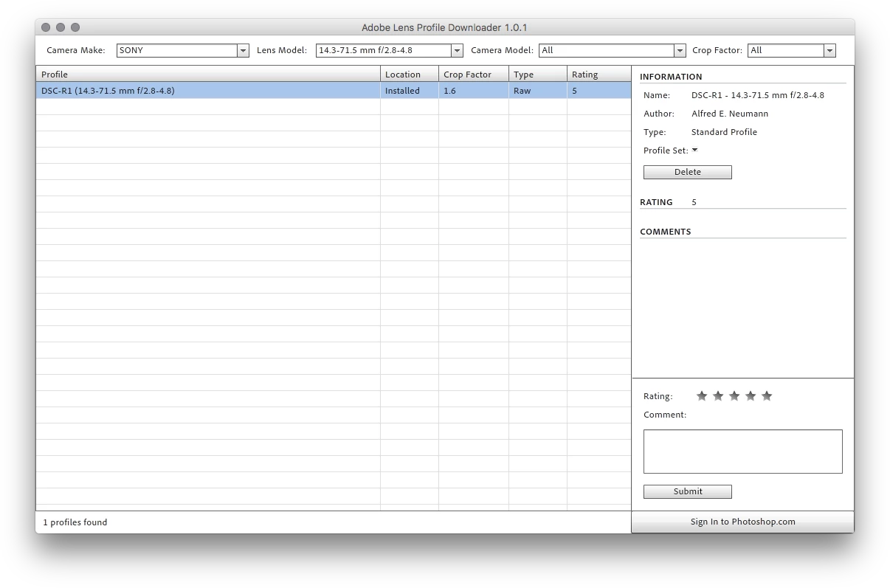Rate the profile one star

point(702,396)
